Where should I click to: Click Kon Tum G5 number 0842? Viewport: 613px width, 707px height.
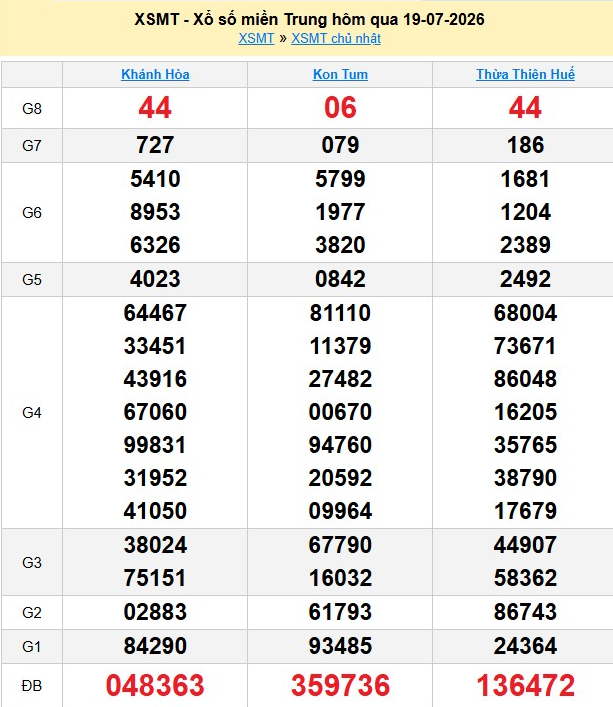pos(340,279)
